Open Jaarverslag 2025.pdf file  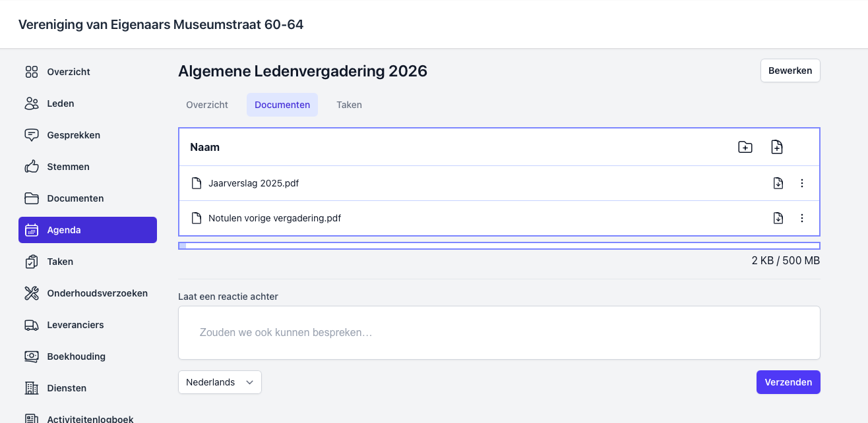point(253,183)
